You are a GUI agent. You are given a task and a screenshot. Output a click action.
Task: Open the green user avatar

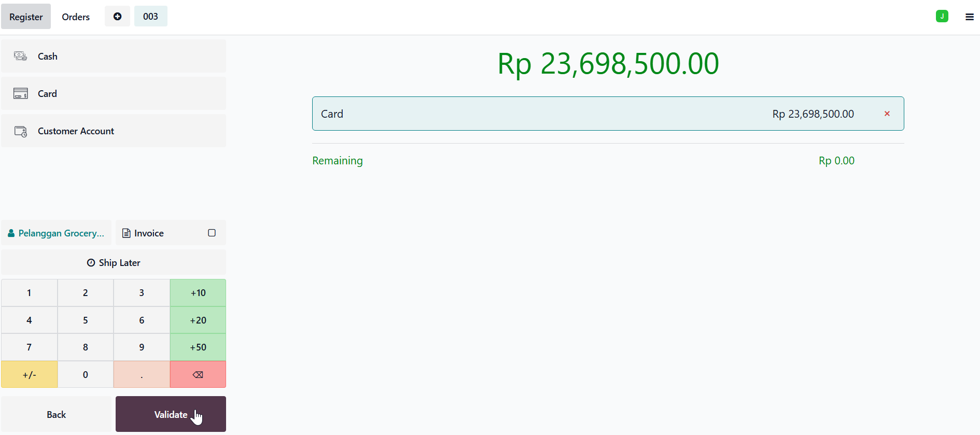[942, 16]
